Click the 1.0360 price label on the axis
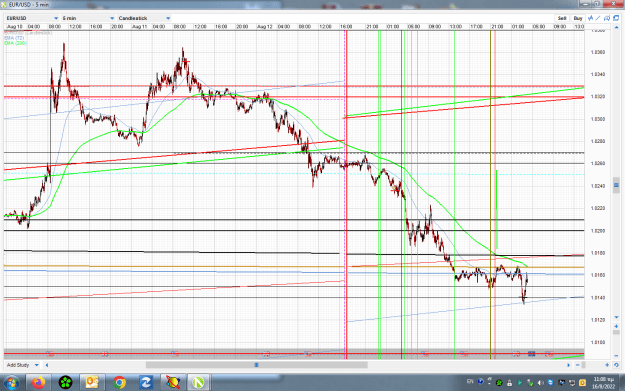 coord(597,52)
